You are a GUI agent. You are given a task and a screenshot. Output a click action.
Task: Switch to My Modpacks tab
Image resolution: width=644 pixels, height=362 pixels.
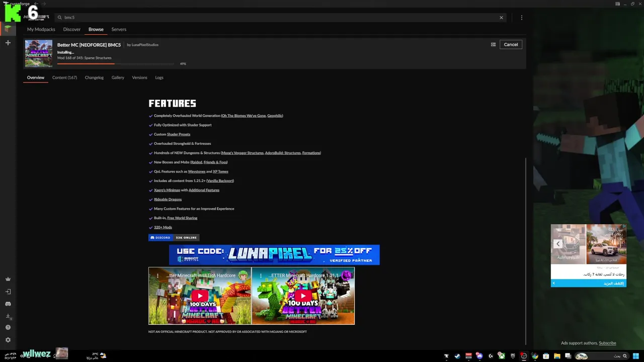[41, 29]
